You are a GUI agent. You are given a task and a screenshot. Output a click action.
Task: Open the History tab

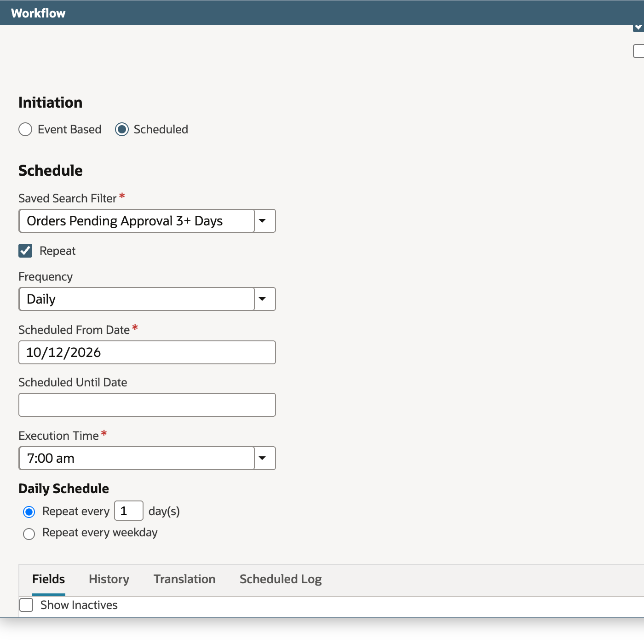click(x=109, y=579)
